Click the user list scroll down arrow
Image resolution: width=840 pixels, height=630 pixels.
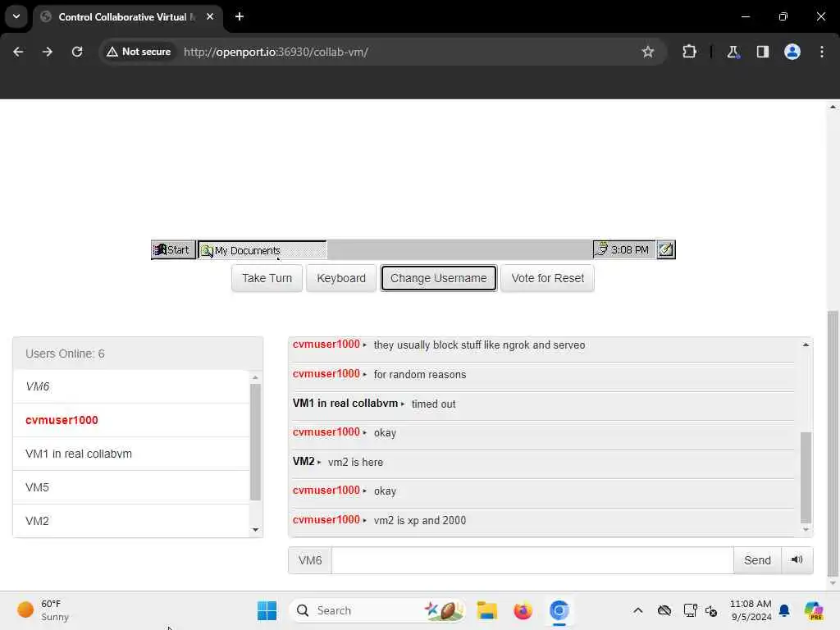click(x=256, y=530)
